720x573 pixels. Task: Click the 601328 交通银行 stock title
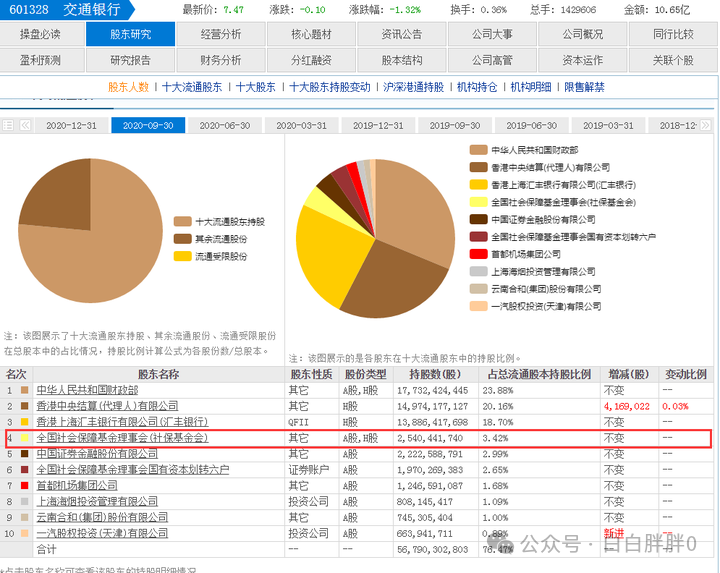coord(64,10)
